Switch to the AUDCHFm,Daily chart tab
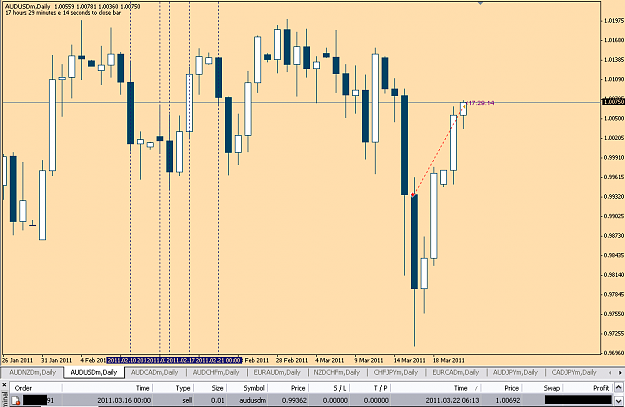 (216, 372)
